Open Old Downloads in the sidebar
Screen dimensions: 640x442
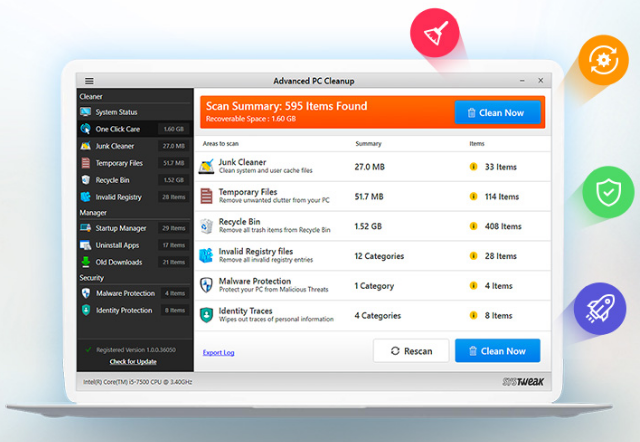pos(135,262)
